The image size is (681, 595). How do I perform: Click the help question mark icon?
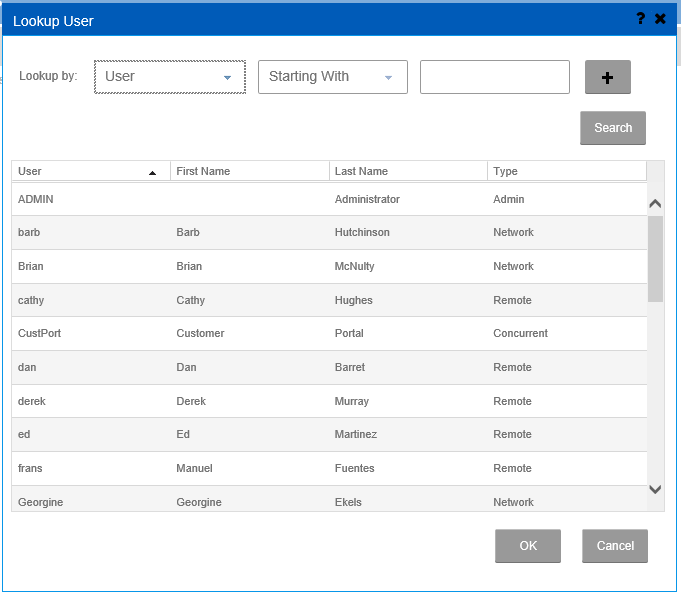click(641, 19)
